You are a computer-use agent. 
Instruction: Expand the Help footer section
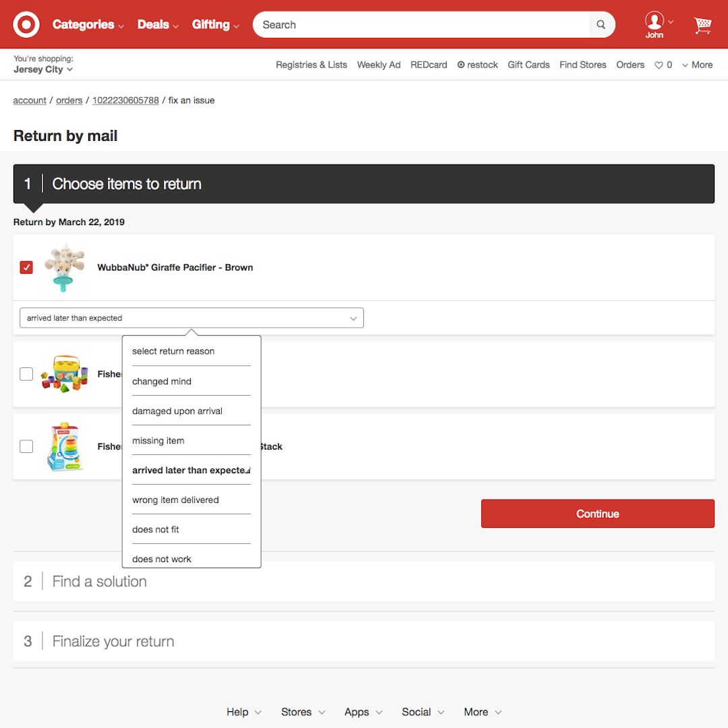tap(244, 712)
